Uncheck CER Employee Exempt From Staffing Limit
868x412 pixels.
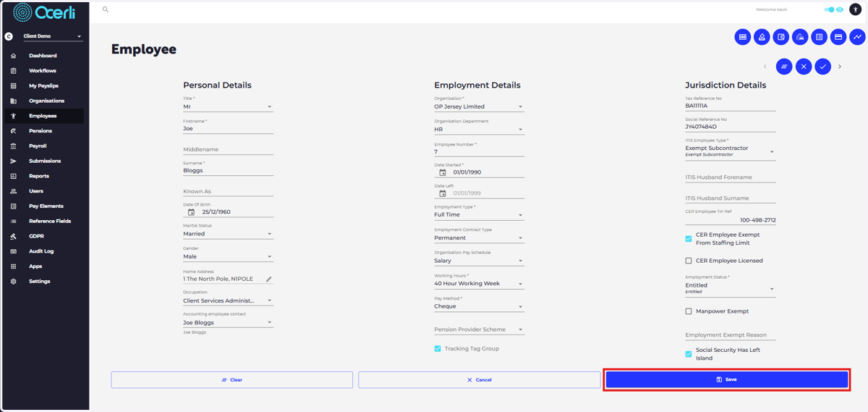pos(689,239)
